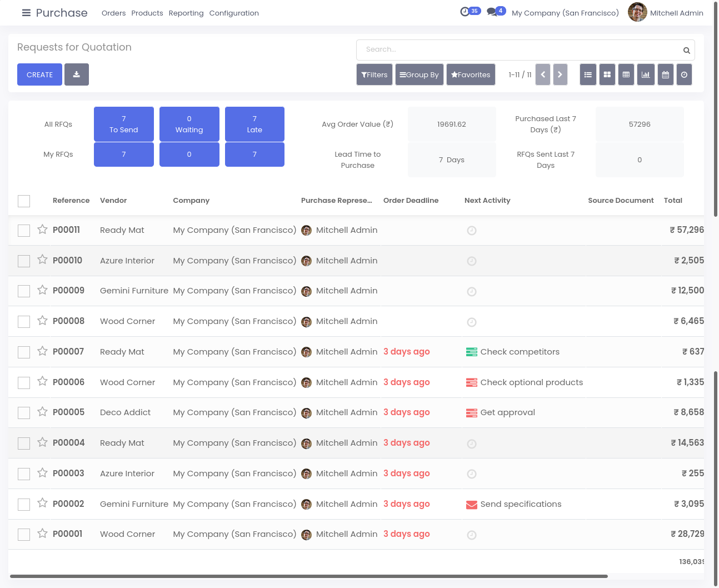The height and width of the screenshot is (588, 719).
Task: Open the hamburger apps menu icon
Action: pos(26,13)
